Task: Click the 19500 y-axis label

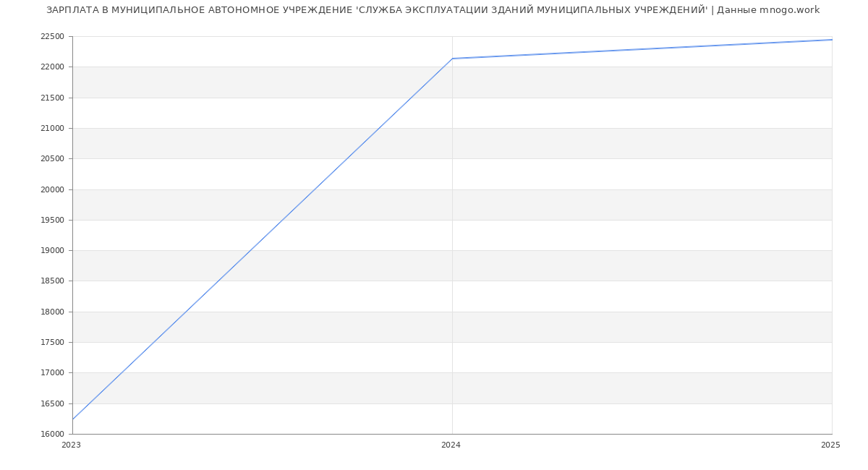Action: point(52,221)
